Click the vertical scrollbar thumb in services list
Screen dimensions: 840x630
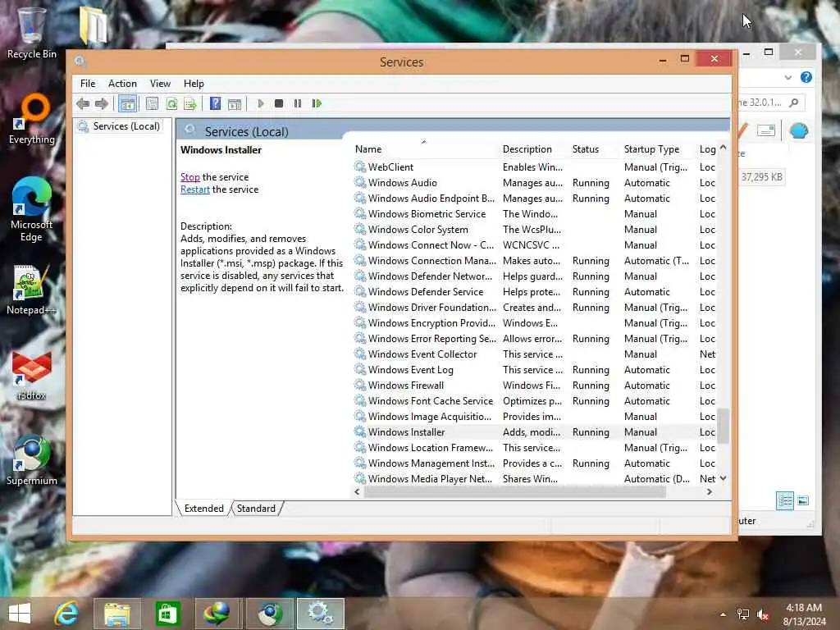click(724, 426)
